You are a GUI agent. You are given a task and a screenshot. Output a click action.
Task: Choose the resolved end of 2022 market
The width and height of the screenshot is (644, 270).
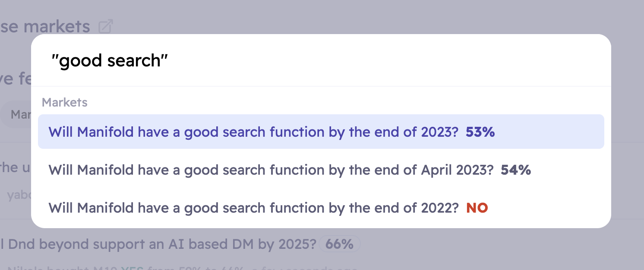321,208
